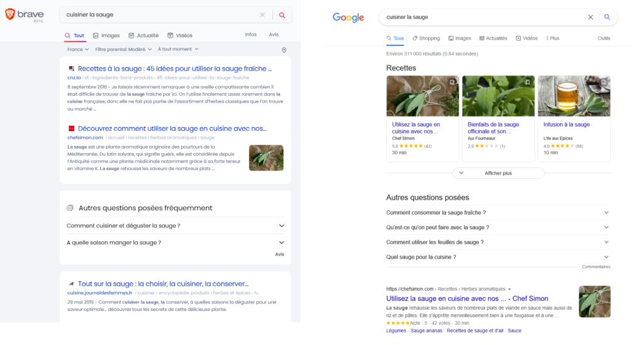Click Afficher plus to show more recipes
The image size is (644, 345).
click(x=498, y=173)
